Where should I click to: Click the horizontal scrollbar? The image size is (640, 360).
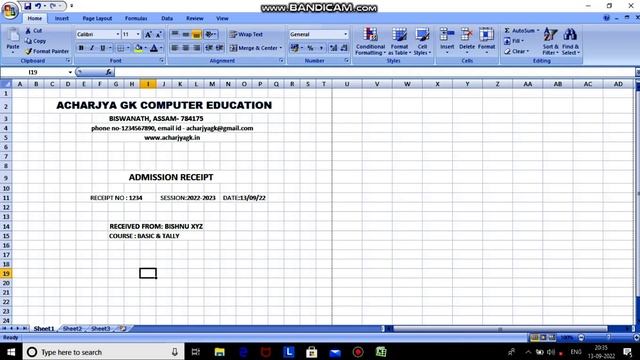(500, 329)
